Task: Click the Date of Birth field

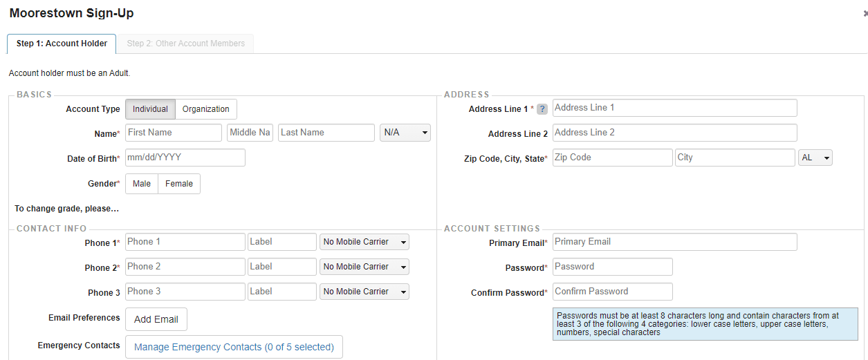Action: 185,158
